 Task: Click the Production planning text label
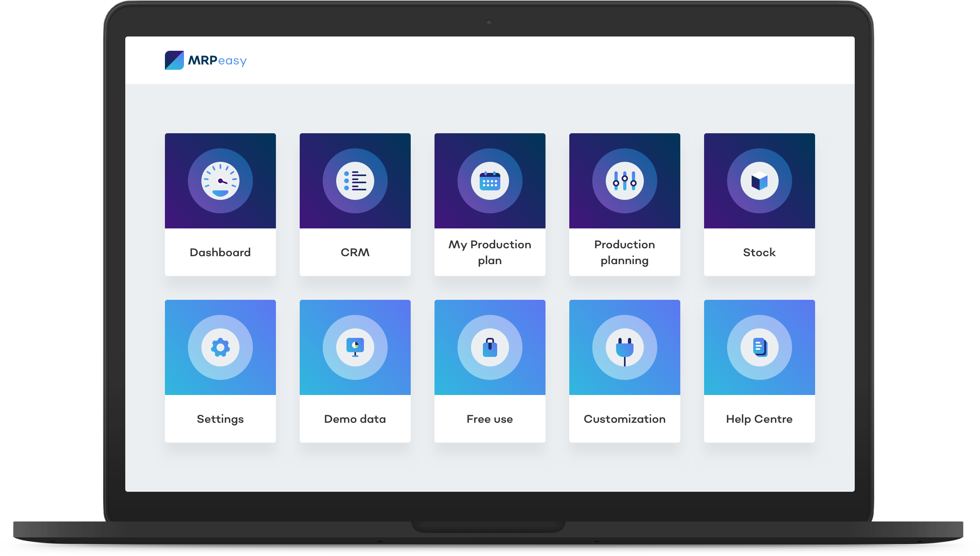(x=625, y=252)
